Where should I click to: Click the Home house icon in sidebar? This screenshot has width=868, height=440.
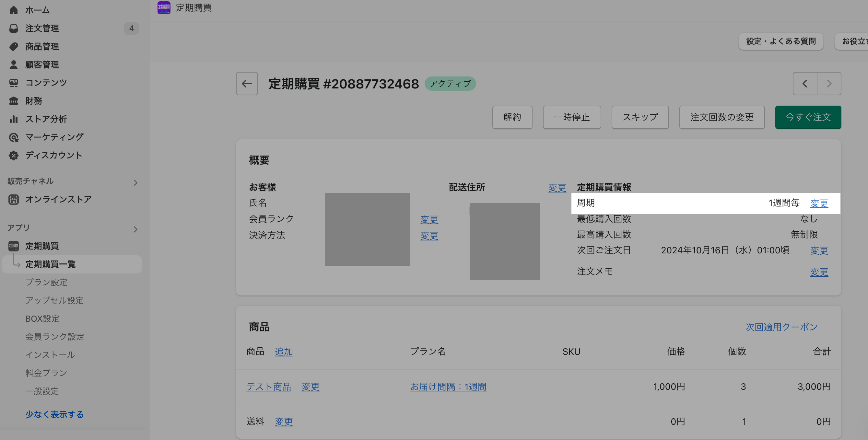14,10
